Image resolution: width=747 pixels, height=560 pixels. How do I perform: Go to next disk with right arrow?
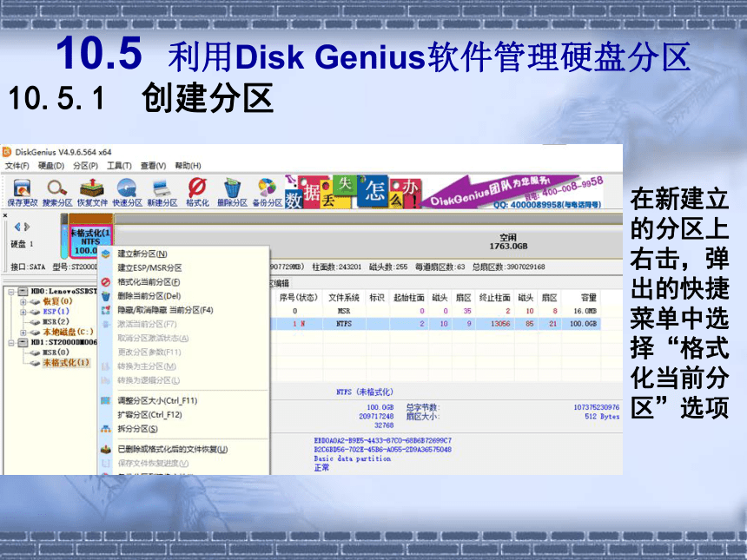pyautogui.click(x=27, y=227)
